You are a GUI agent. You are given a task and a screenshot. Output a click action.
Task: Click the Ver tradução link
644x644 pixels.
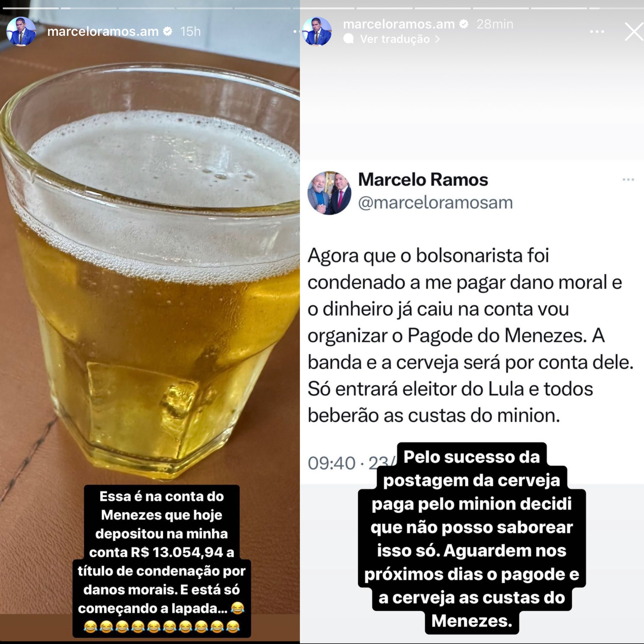click(395, 39)
